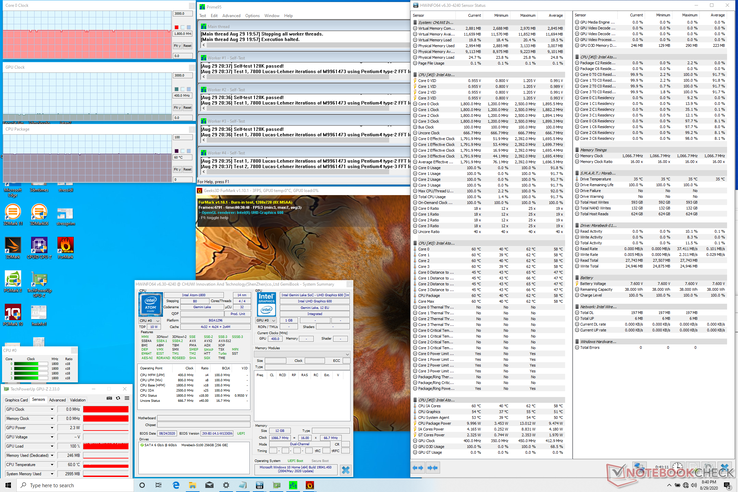Click the blue X close icon in HWiNFO summary

(x=345, y=469)
